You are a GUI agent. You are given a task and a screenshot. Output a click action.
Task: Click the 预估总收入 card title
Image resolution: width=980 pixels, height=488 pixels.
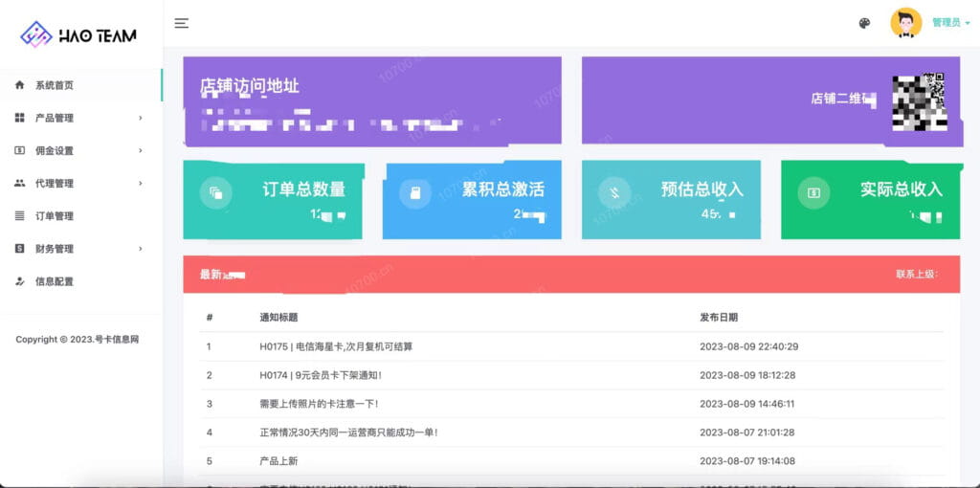click(x=702, y=189)
